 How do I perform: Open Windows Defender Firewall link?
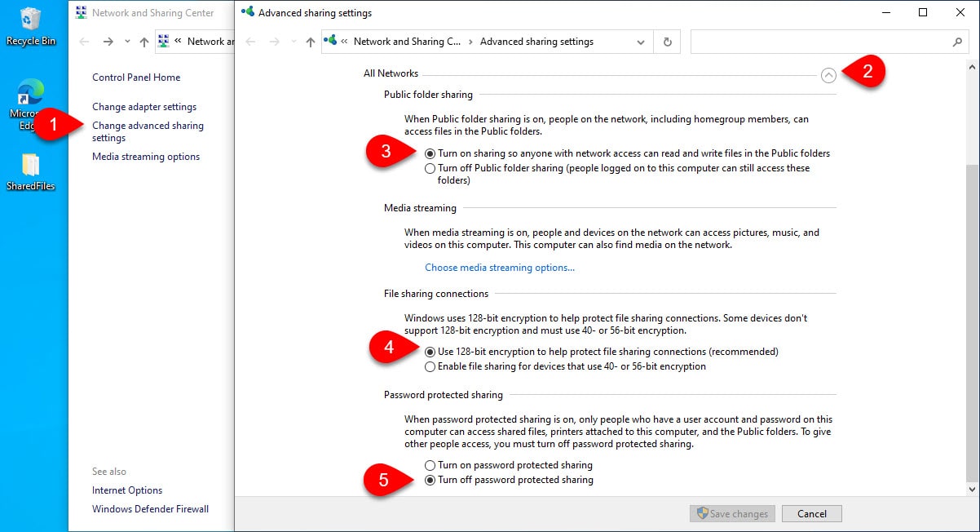click(x=151, y=509)
